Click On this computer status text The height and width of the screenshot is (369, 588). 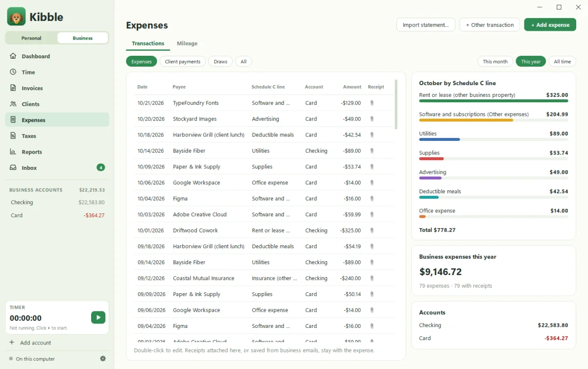[35, 359]
